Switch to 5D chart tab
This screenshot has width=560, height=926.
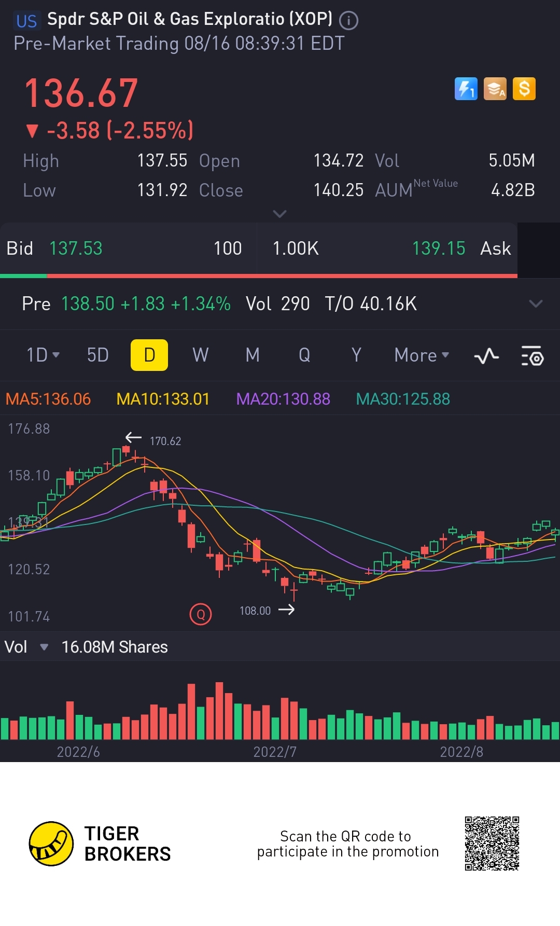click(97, 355)
